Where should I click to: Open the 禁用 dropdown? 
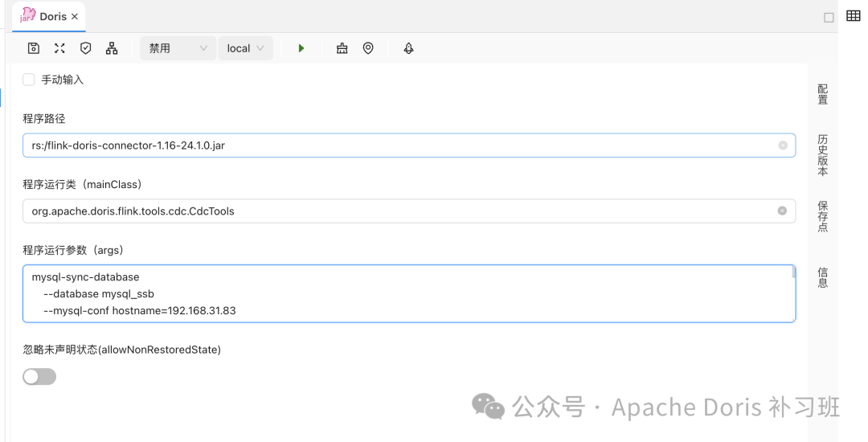pos(178,48)
